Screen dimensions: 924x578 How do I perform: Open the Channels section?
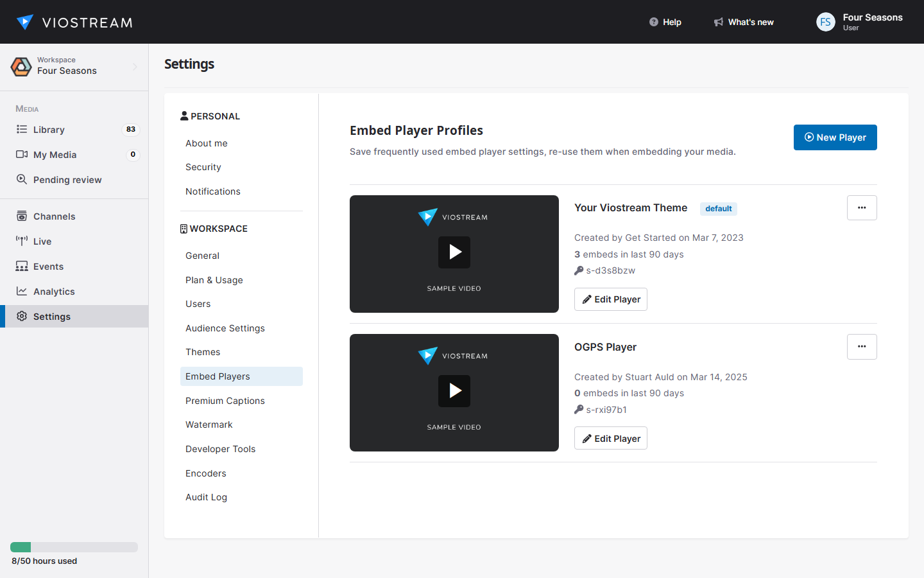coord(54,216)
